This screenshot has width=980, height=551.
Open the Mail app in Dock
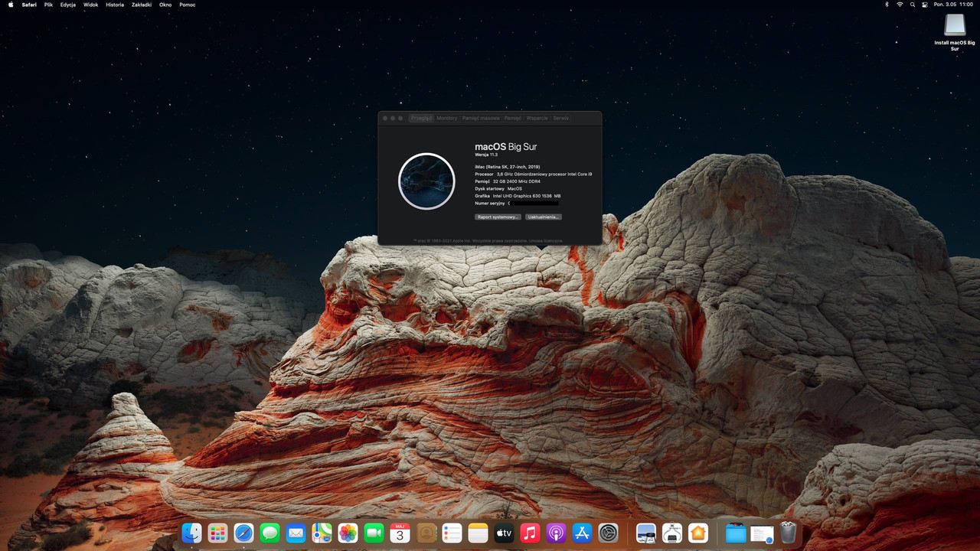click(296, 533)
